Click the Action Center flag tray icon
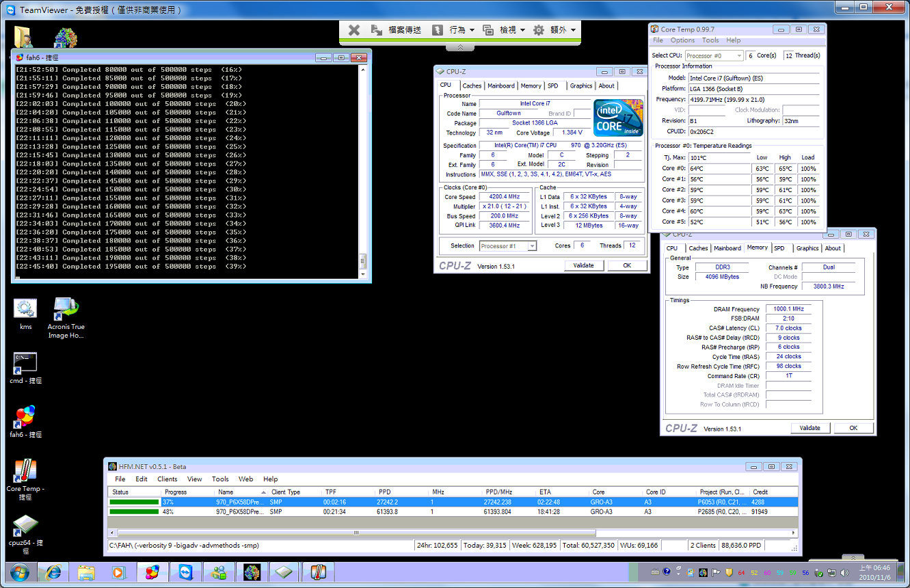 click(x=717, y=572)
